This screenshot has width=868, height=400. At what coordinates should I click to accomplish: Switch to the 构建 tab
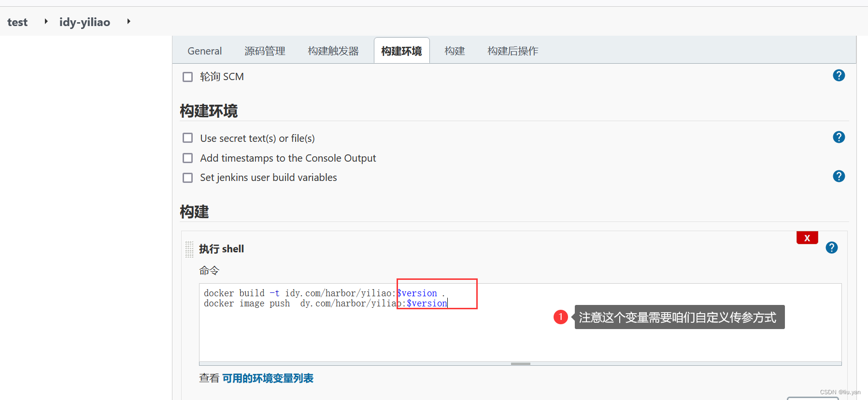click(455, 51)
